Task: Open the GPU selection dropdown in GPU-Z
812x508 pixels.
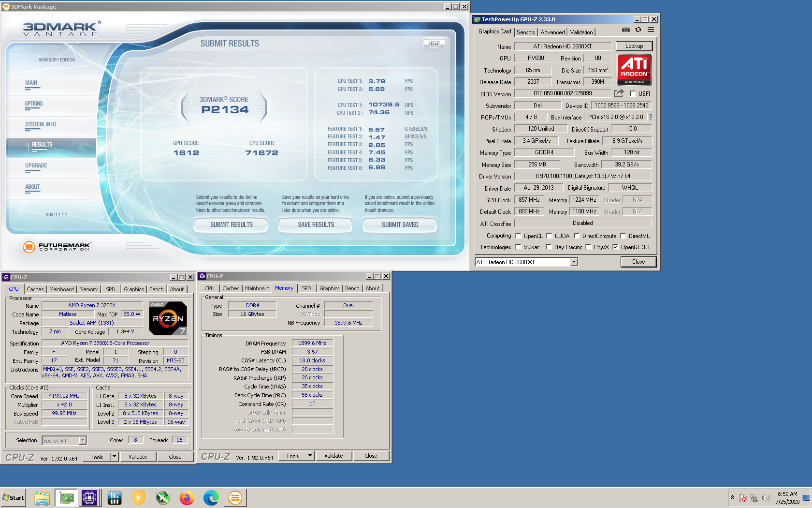Action: tap(574, 262)
